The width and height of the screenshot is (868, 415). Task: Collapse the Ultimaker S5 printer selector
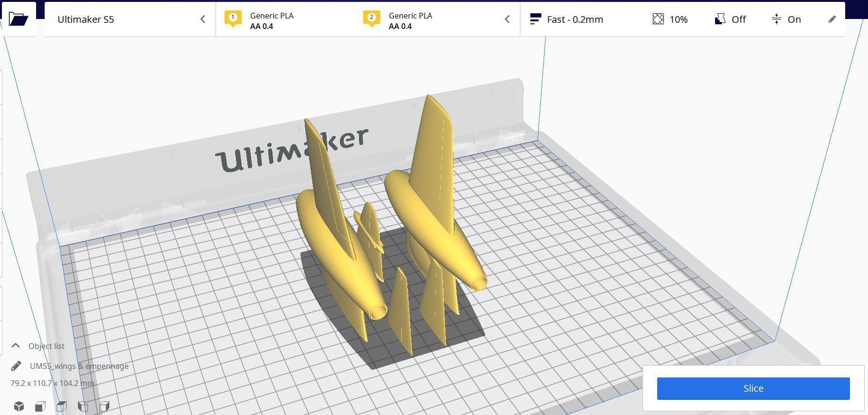coord(203,19)
